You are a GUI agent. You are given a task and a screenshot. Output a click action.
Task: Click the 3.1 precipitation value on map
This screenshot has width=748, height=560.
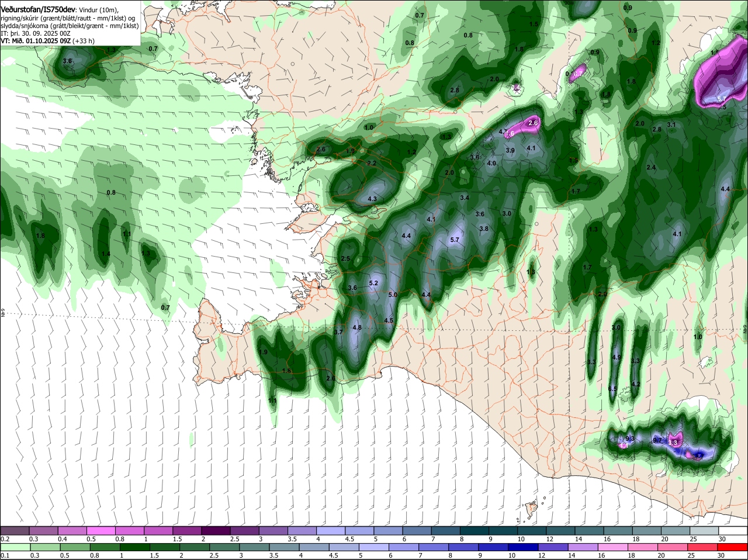pyautogui.click(x=671, y=125)
